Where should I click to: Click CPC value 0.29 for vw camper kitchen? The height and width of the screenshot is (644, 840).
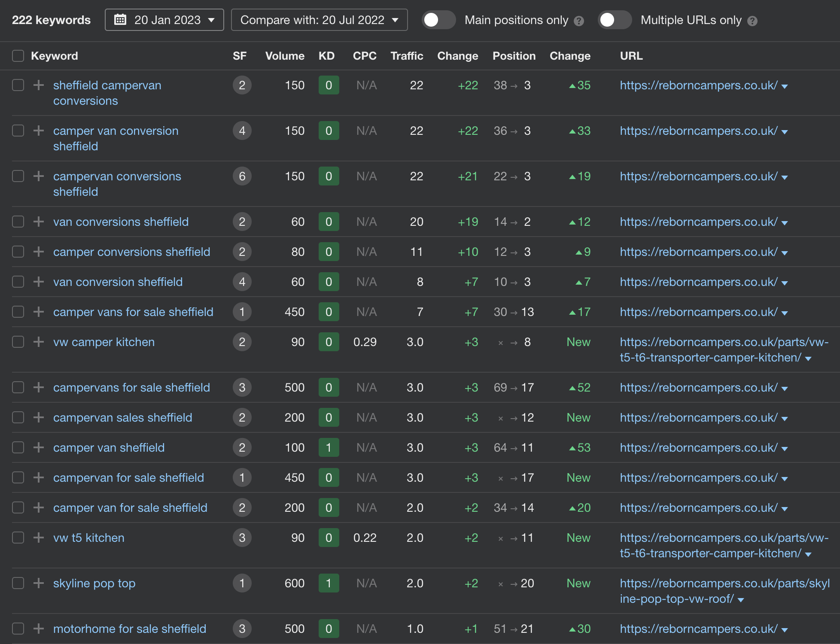[x=365, y=342]
